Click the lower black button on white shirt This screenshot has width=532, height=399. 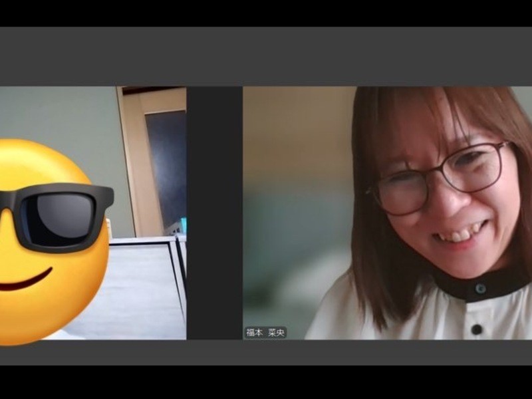coord(476,329)
